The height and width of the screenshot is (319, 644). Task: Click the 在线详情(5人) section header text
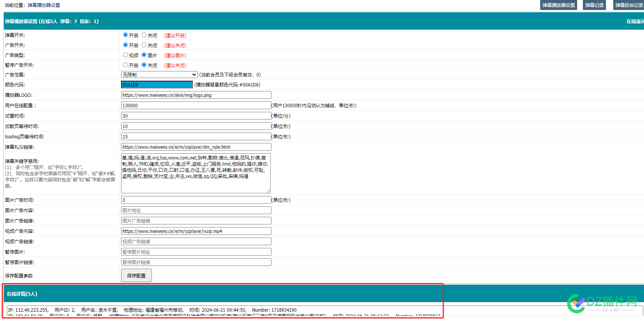(22, 294)
